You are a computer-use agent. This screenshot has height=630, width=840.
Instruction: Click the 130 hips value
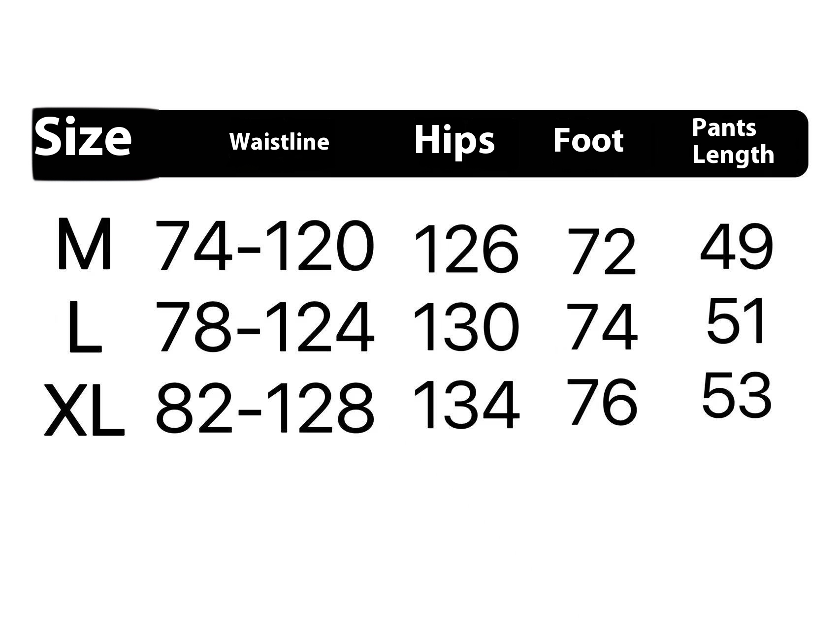[466, 327]
